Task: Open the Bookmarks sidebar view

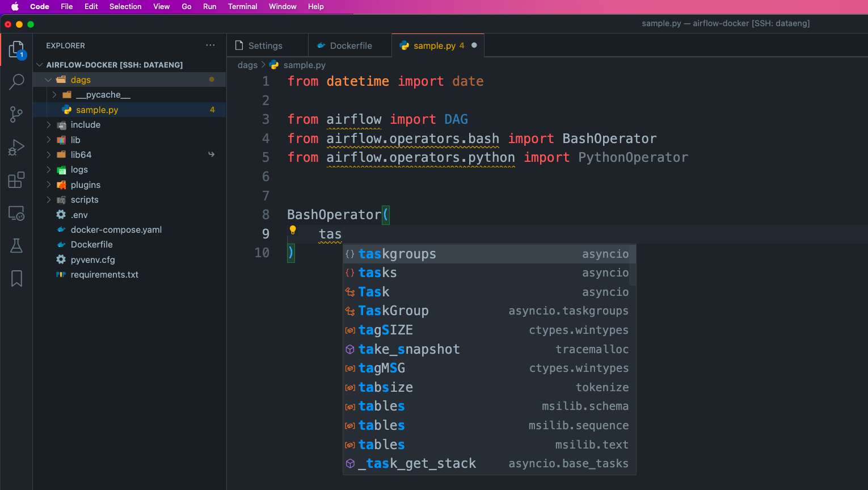Action: pyautogui.click(x=16, y=278)
